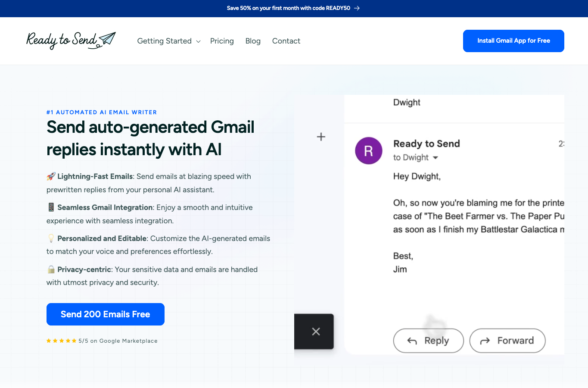Click the paper plane logo icon
The image size is (588, 388).
point(107,39)
